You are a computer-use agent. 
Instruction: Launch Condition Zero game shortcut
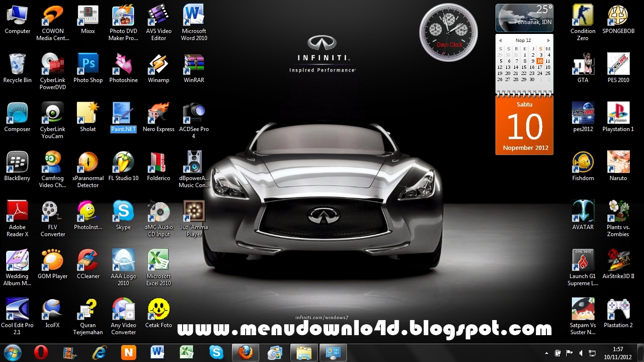(583, 23)
